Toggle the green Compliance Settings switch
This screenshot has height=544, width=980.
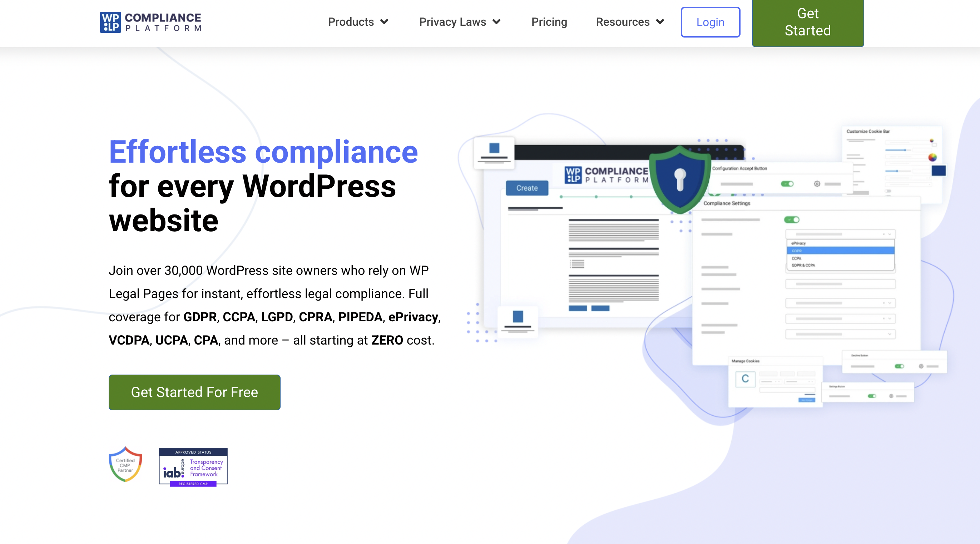click(x=791, y=219)
